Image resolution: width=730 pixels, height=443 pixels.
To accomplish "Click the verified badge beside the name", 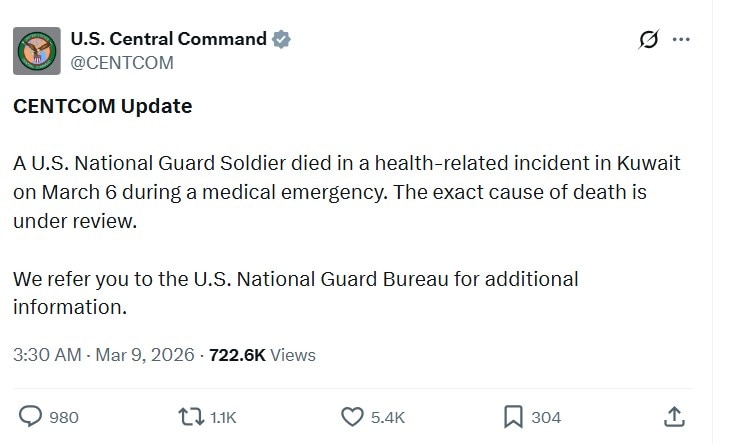I will point(283,40).
